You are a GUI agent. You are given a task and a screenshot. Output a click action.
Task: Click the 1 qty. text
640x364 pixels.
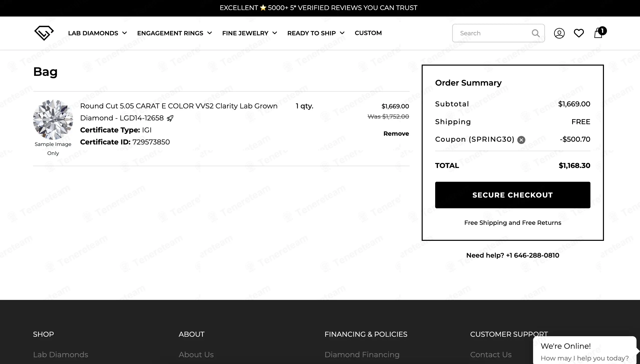tap(304, 106)
